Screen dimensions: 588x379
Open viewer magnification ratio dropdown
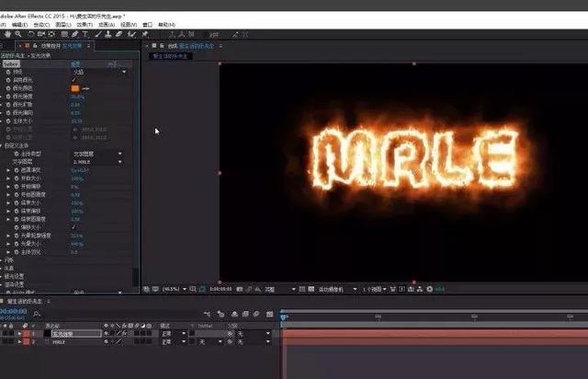175,289
